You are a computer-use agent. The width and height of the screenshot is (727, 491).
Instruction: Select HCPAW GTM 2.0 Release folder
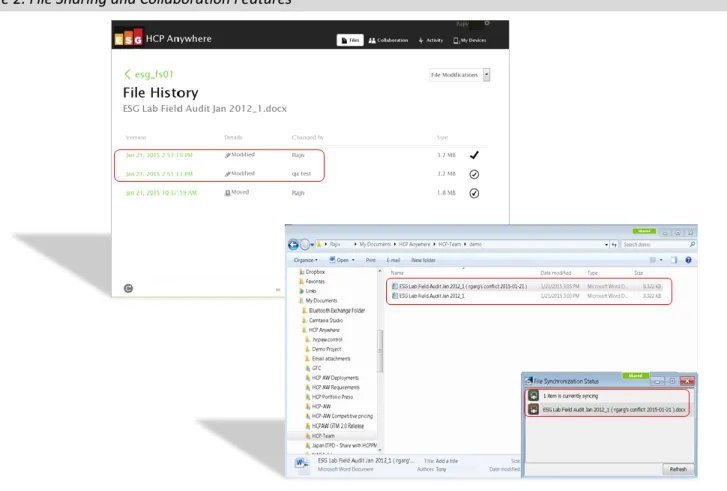point(334,426)
